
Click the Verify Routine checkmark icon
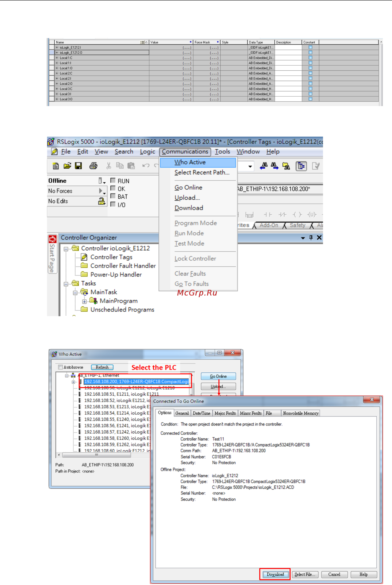(316, 166)
